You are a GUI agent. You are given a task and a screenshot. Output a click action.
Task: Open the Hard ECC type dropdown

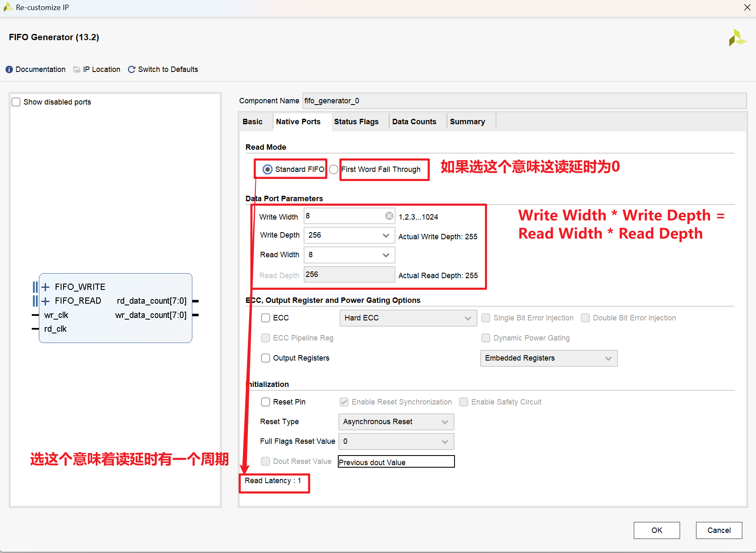(x=408, y=318)
